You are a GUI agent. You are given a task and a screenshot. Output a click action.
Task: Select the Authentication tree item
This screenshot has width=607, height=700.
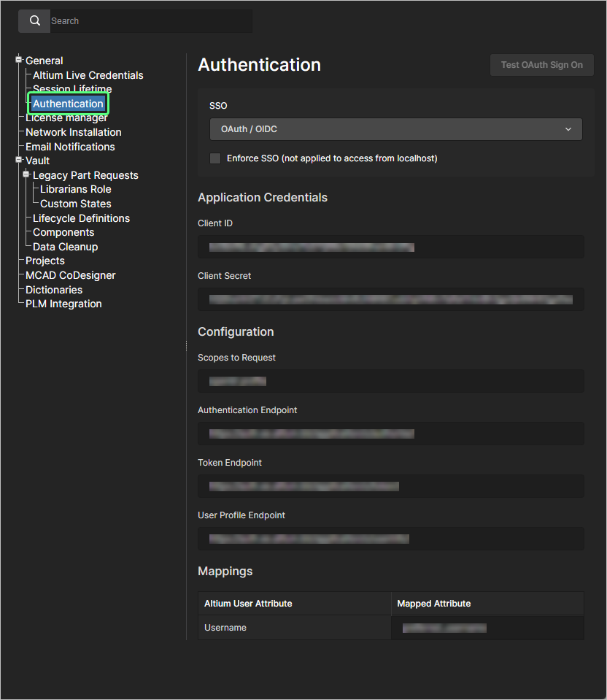[x=68, y=104]
